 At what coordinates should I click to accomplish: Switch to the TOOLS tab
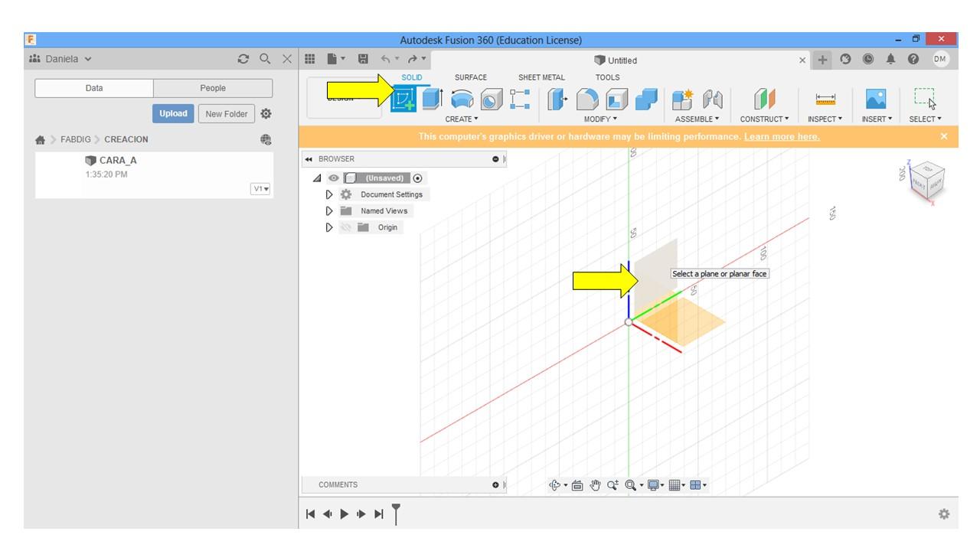608,77
